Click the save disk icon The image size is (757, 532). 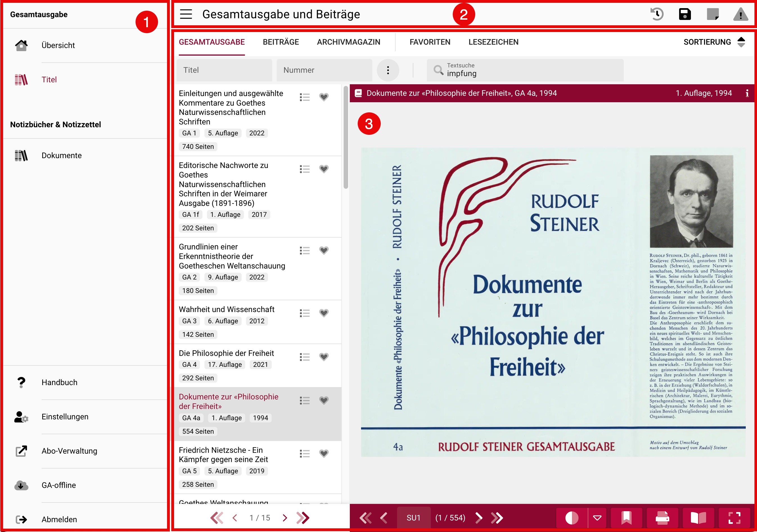[684, 14]
